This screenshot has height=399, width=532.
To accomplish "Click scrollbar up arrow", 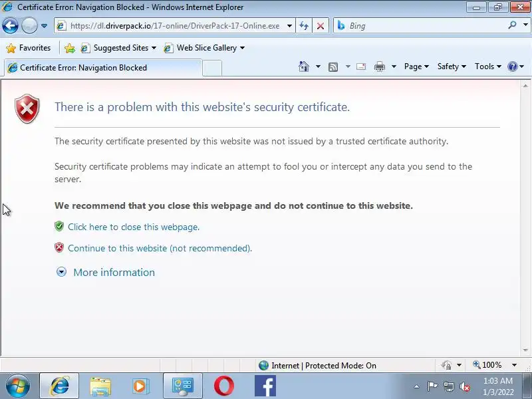I will coord(525,86).
